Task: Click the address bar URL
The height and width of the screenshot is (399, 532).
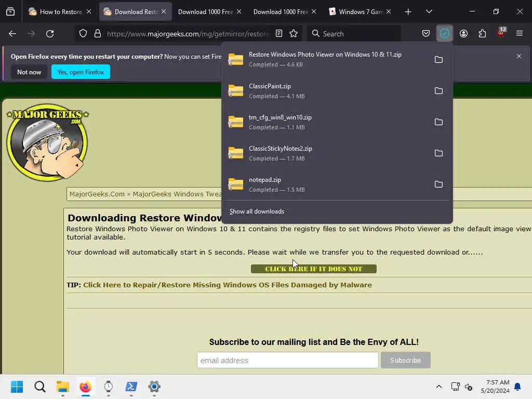Action: point(188,34)
